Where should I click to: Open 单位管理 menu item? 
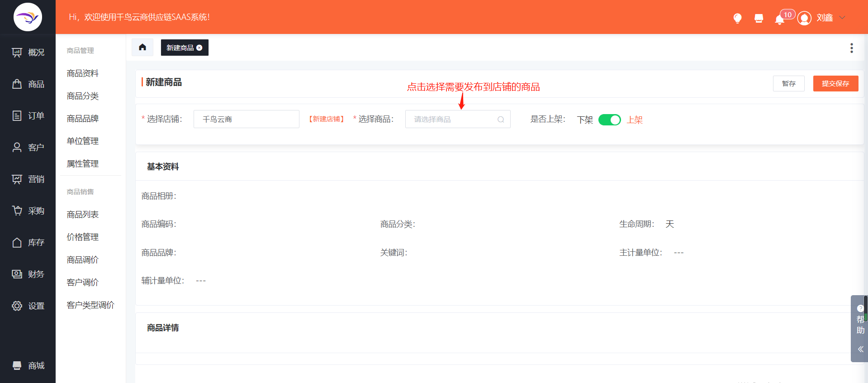[83, 141]
